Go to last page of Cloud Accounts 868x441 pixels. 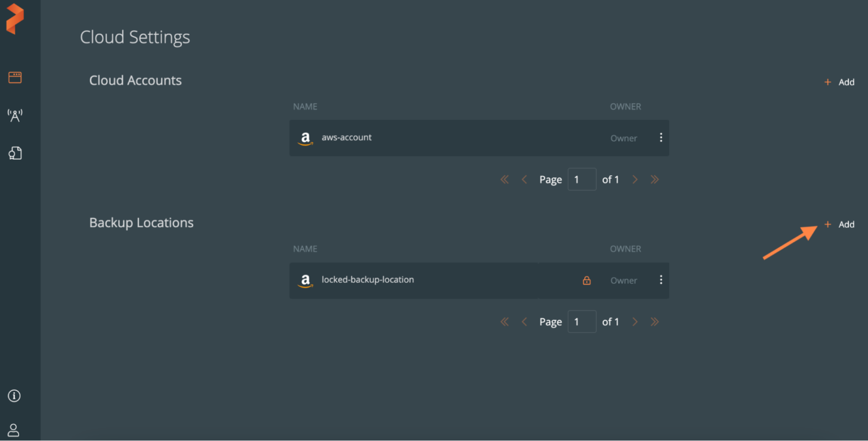tap(654, 180)
